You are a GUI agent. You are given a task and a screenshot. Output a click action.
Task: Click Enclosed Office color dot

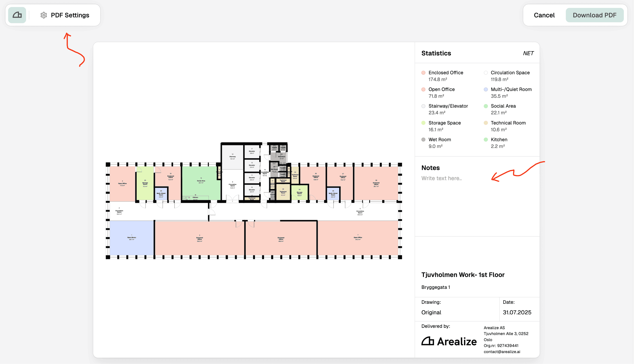click(x=423, y=73)
